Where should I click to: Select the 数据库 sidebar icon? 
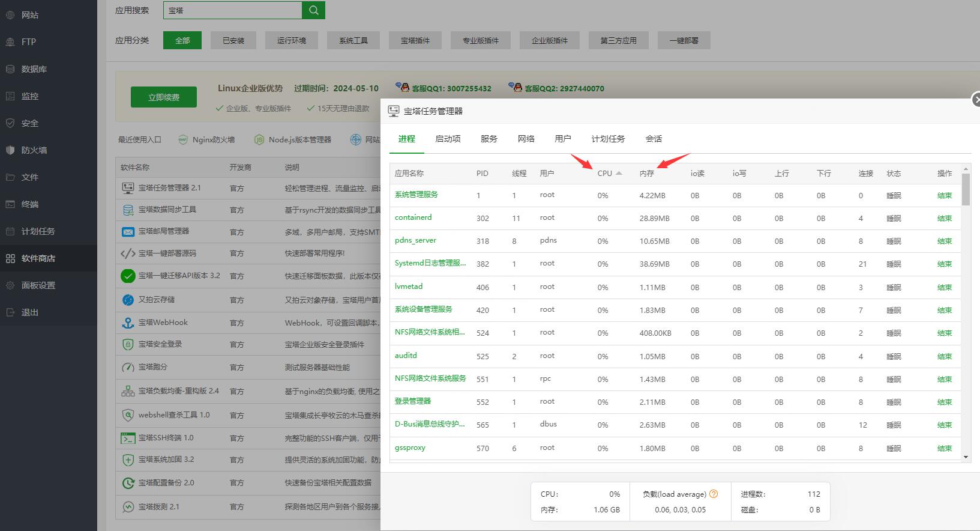(x=10, y=69)
